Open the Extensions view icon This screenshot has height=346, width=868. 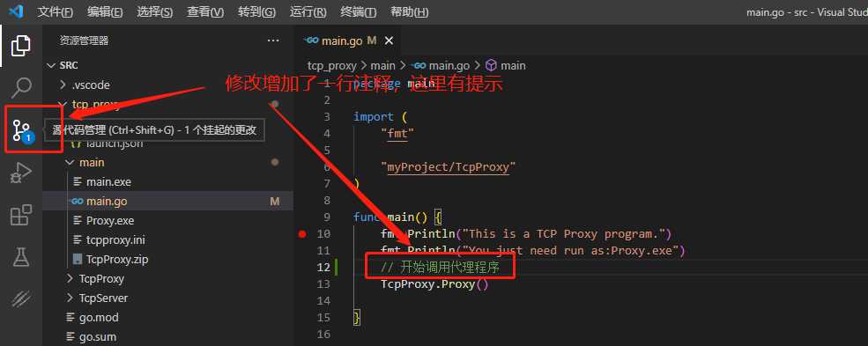tap(21, 215)
